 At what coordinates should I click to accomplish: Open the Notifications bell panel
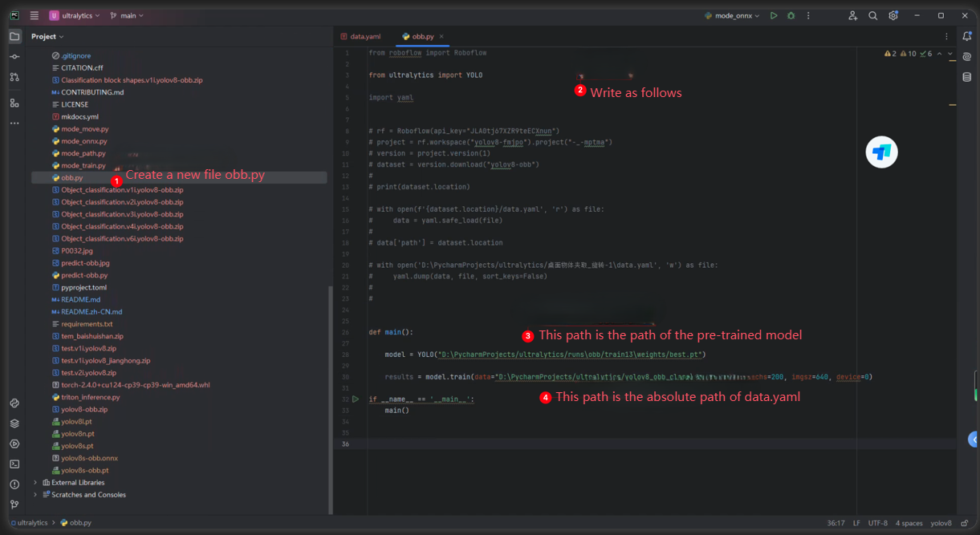pyautogui.click(x=967, y=36)
